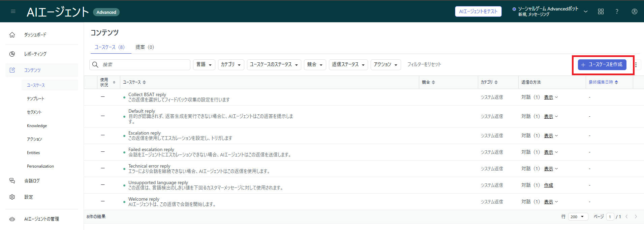This screenshot has width=644, height=230.
Task: Open help via question mark icon
Action: click(617, 11)
